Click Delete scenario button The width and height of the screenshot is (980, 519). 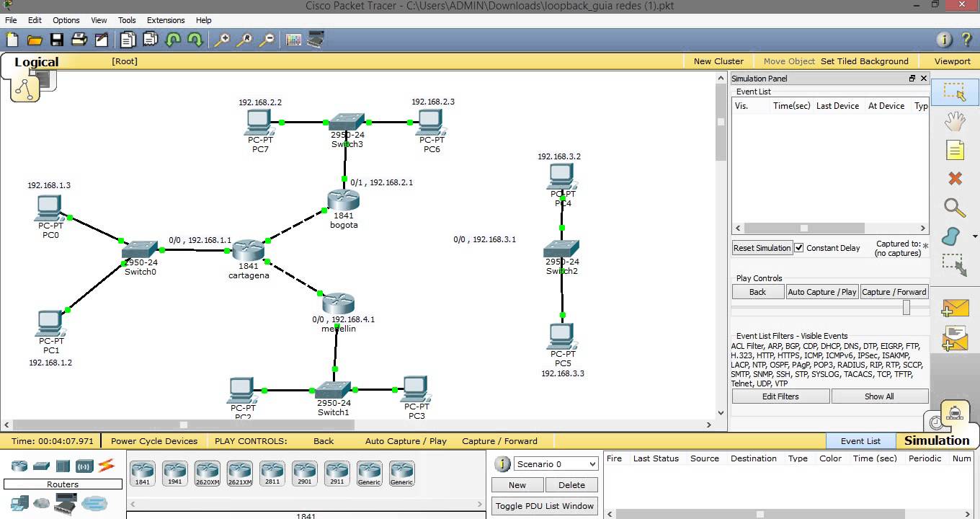pyautogui.click(x=571, y=485)
